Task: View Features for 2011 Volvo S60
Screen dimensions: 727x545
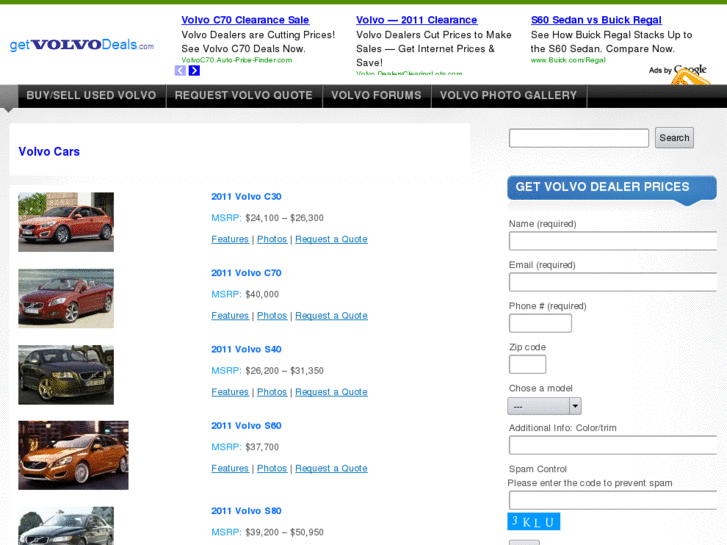Action: click(230, 468)
